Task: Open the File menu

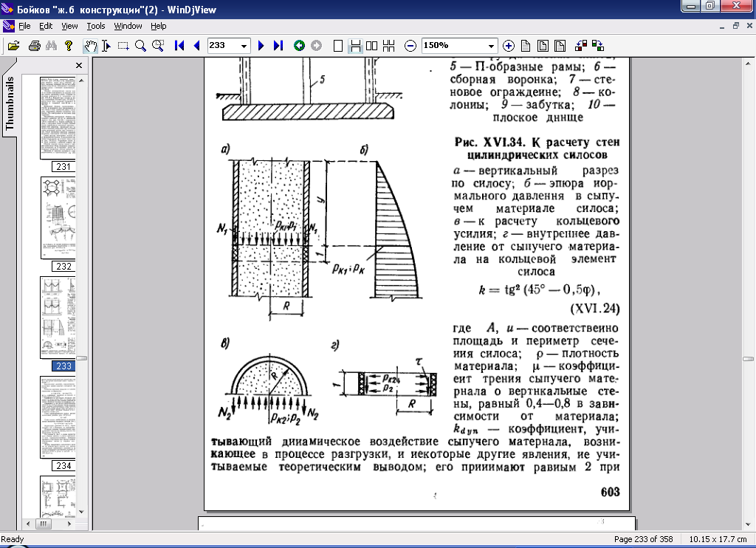Action: click(24, 26)
